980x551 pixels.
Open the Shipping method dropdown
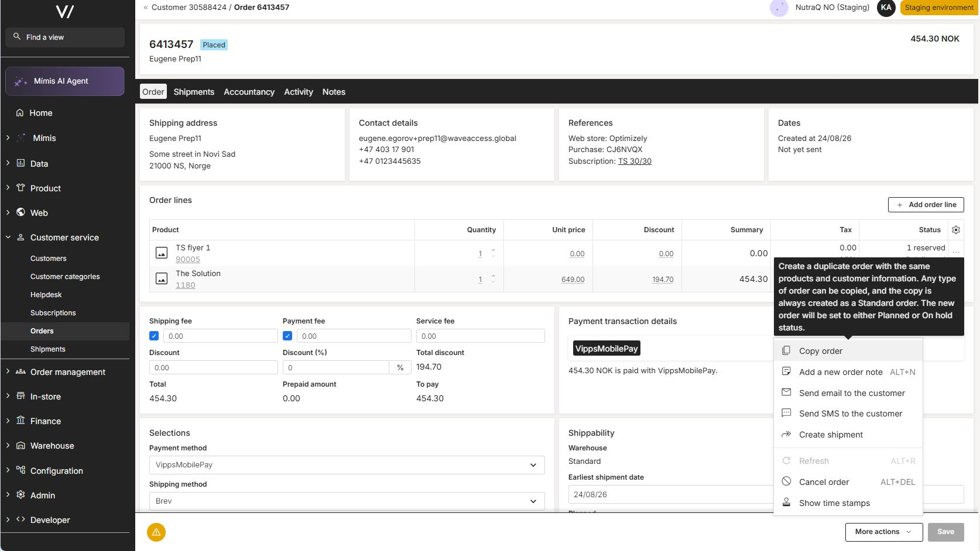tap(347, 501)
